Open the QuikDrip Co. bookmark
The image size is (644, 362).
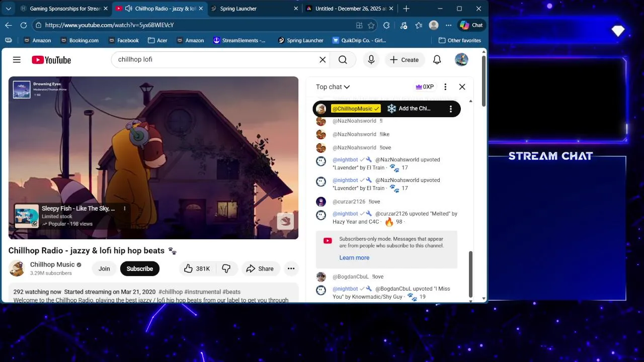coord(359,40)
